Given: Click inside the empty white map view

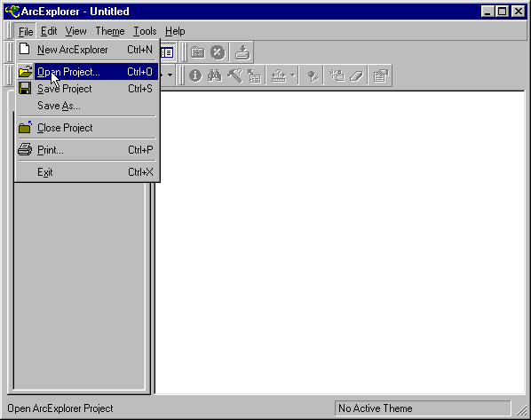Looking at the screenshot, I should (340, 242).
